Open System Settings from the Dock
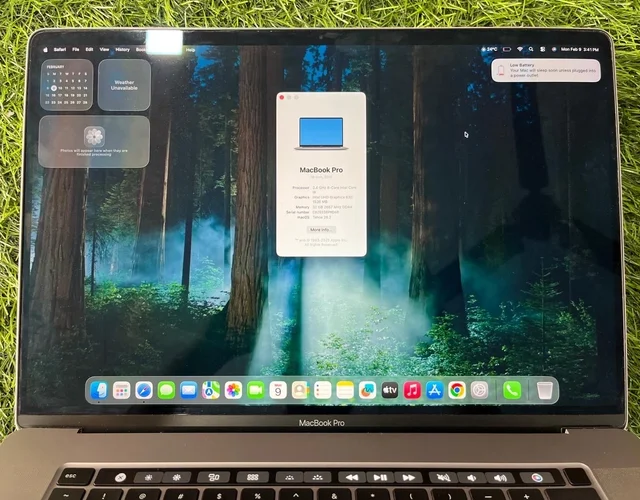The width and height of the screenshot is (640, 500). pyautogui.click(x=480, y=391)
